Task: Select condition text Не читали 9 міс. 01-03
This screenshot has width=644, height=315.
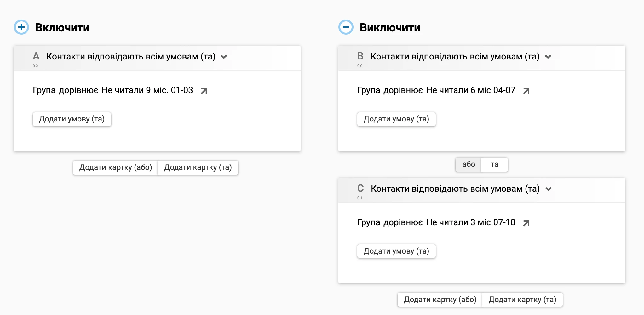Action: (147, 90)
